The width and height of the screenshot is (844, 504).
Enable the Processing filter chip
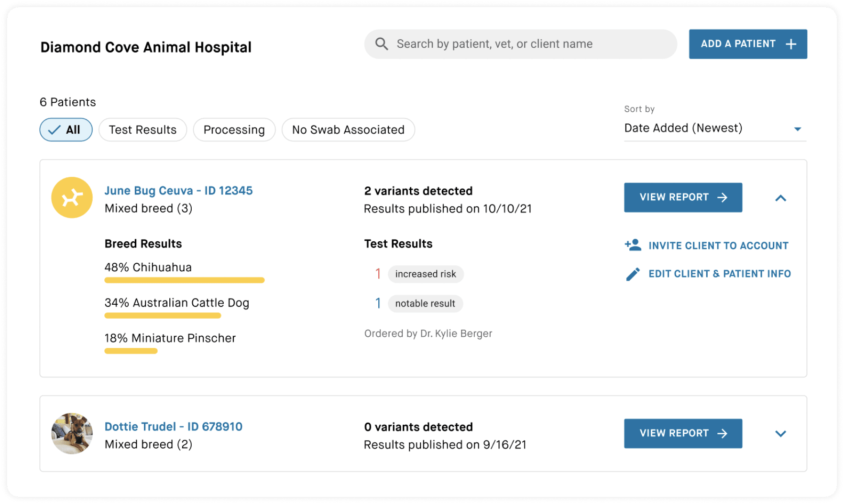click(x=234, y=130)
